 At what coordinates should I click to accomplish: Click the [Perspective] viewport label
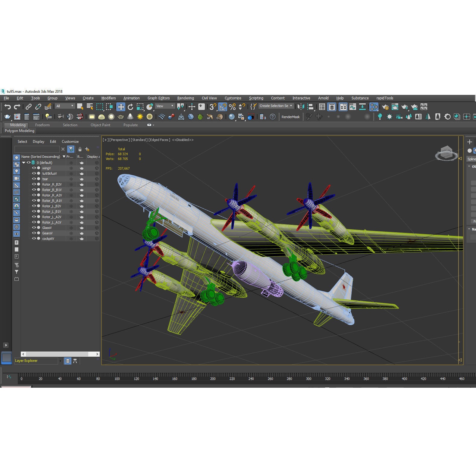point(120,140)
